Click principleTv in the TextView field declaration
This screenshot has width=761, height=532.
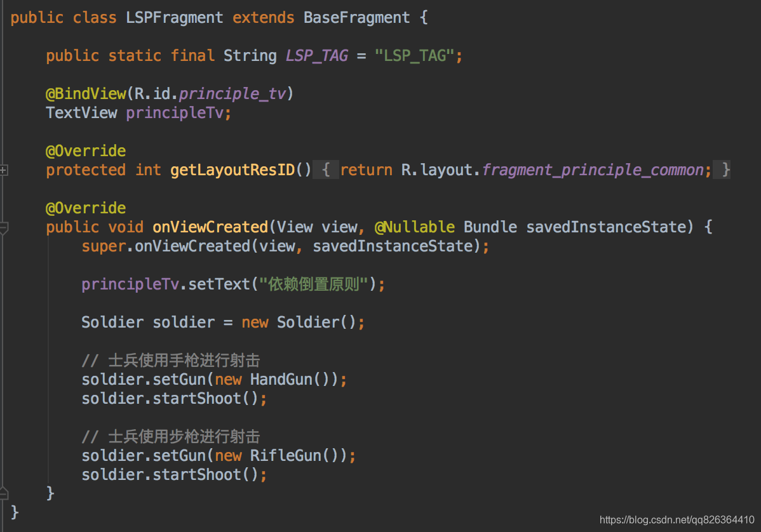click(175, 112)
